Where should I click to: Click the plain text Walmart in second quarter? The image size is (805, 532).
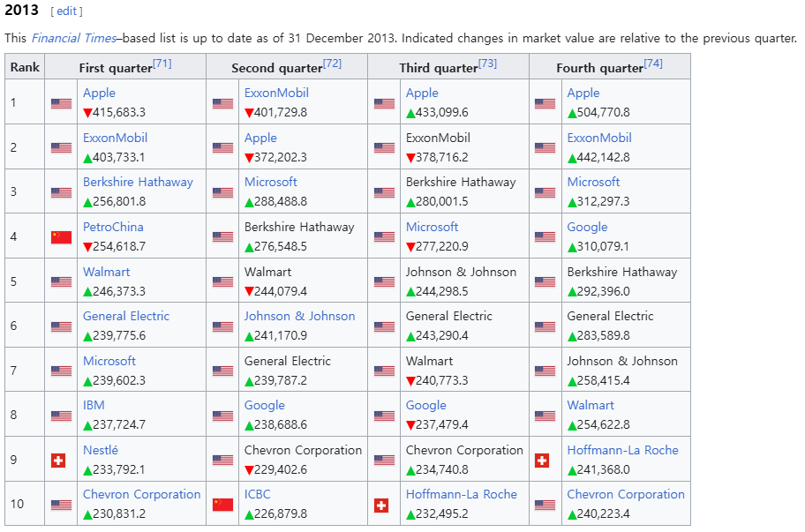tap(267, 272)
